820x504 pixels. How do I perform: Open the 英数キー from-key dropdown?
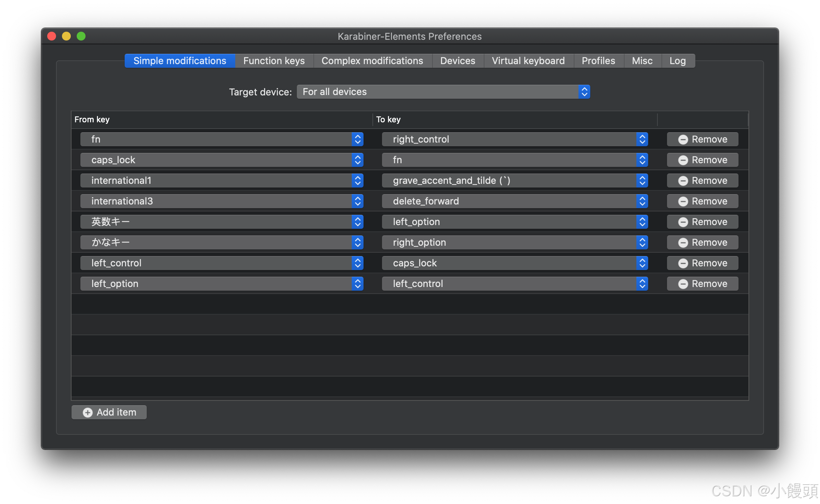point(222,222)
